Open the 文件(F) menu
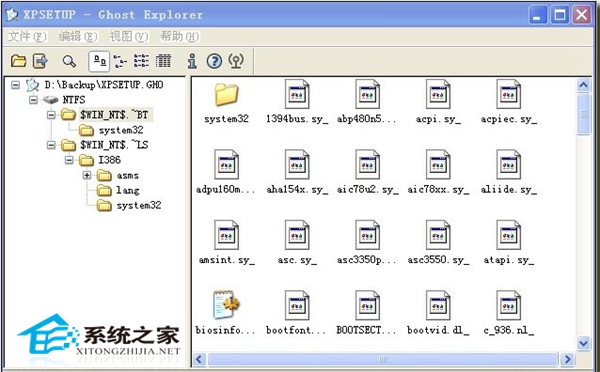This screenshot has height=372, width=600. click(28, 37)
